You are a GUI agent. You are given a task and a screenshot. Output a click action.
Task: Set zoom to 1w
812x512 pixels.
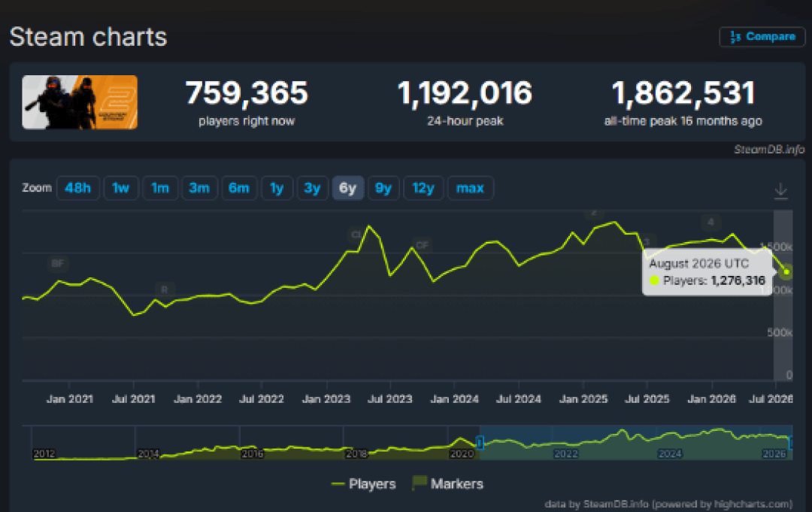[x=120, y=188]
